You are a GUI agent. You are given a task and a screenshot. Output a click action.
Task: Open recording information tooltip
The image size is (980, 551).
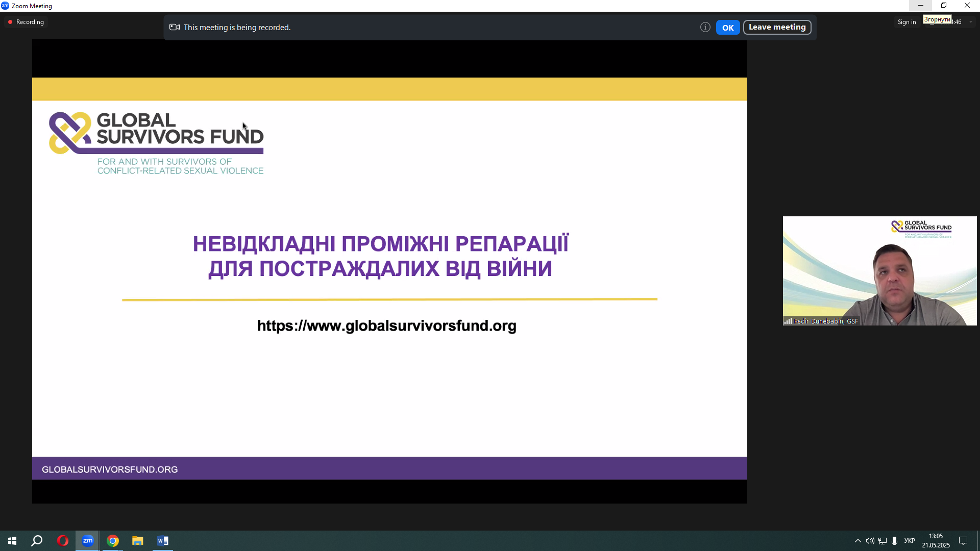[705, 27]
